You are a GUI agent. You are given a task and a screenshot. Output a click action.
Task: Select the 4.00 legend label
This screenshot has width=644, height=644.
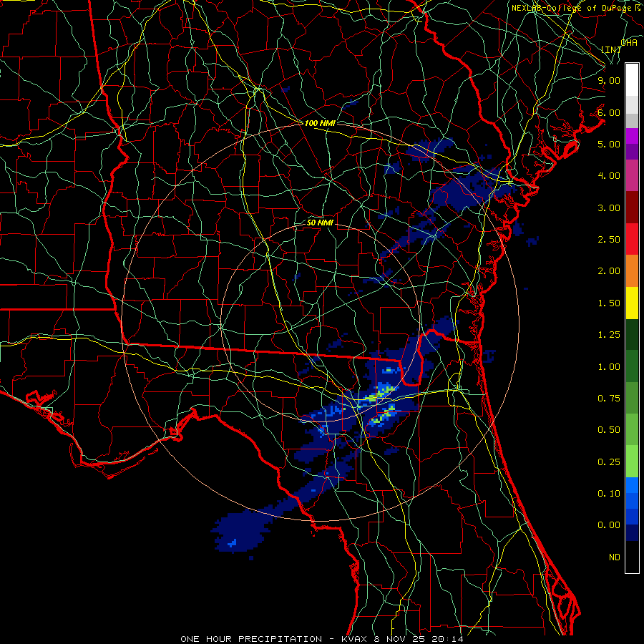pyautogui.click(x=609, y=176)
